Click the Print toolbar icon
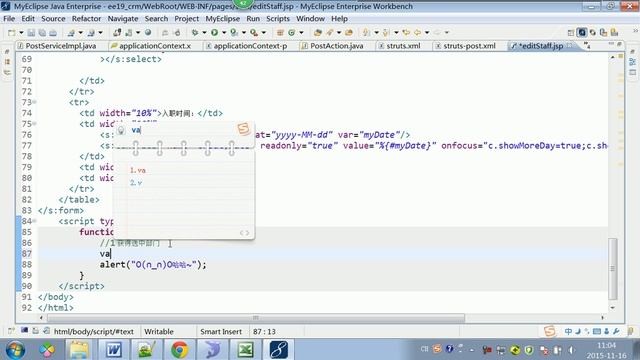Screen dimensions: 640x360 53,33
